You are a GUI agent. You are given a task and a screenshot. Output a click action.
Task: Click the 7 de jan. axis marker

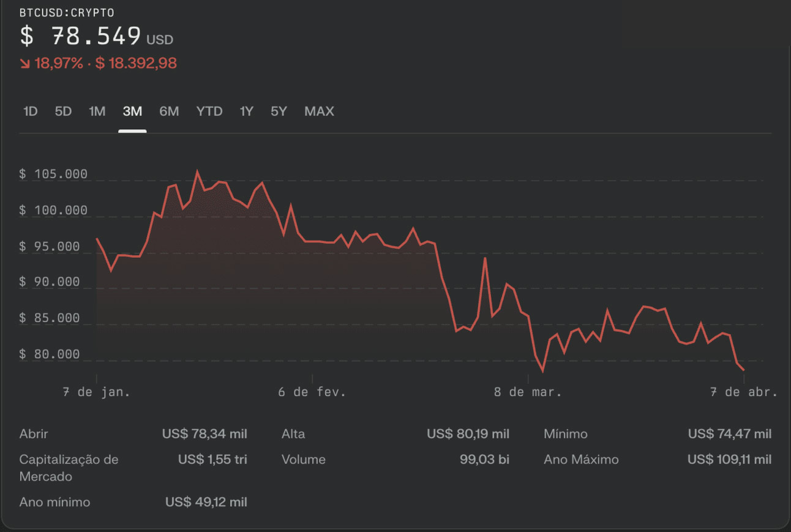[97, 392]
